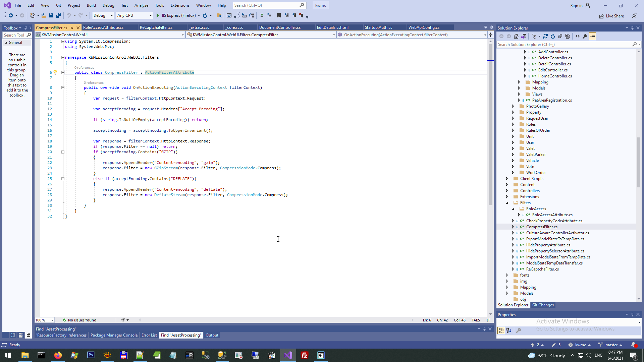This screenshot has height=362, width=644.
Task: Click lightbulb quick actions on line 6
Action: coord(55,72)
